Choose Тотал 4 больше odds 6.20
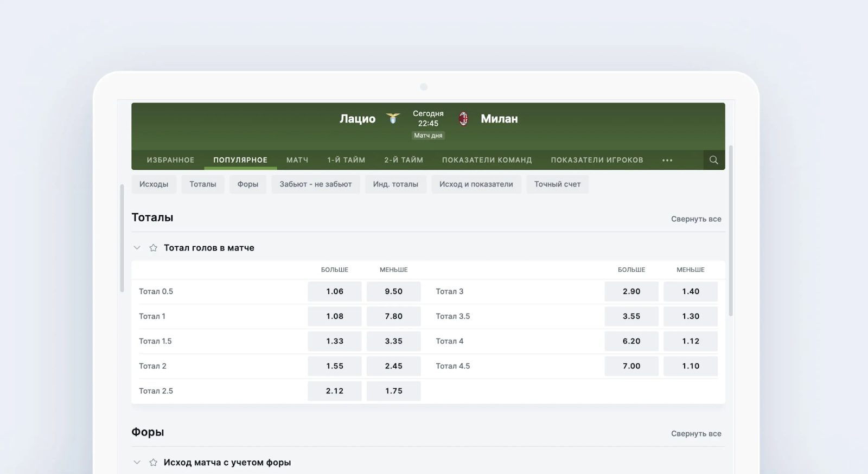 [631, 341]
